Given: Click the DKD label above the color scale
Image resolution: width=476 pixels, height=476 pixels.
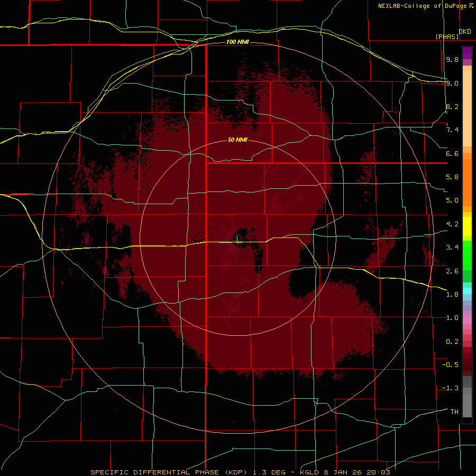Looking at the screenshot, I should click(x=465, y=32).
